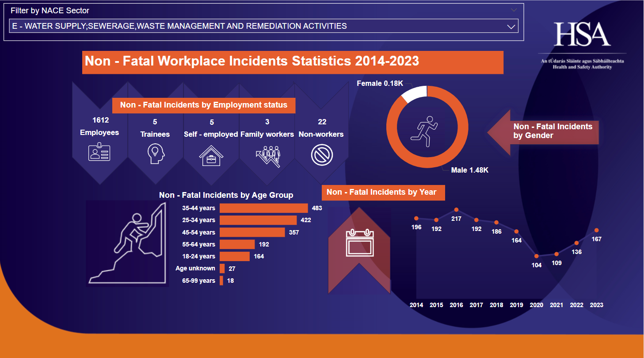Expand the small chevron above sector filter
This screenshot has width=644, height=358.
513,10
